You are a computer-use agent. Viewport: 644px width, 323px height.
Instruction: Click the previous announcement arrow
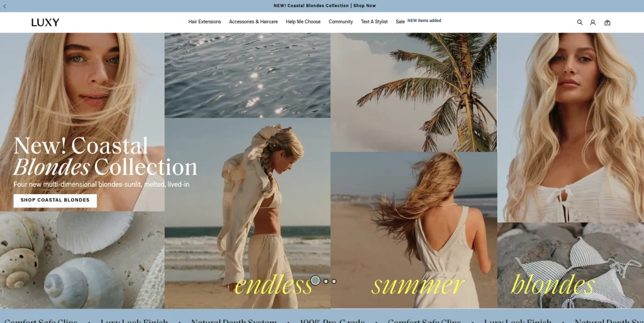pos(4,6)
